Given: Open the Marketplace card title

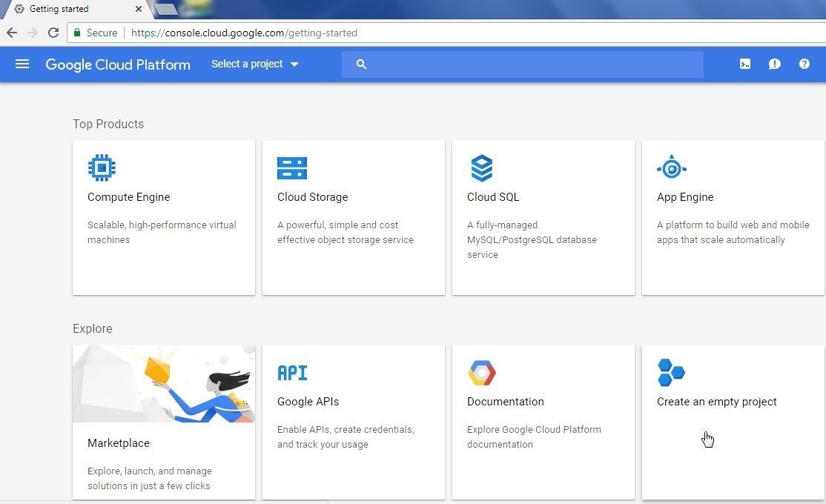Looking at the screenshot, I should click(x=119, y=443).
